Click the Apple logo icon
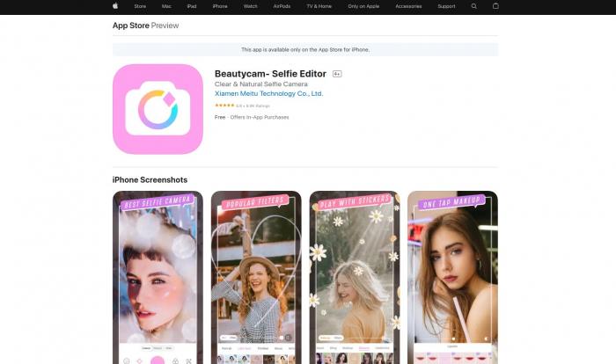 (115, 6)
